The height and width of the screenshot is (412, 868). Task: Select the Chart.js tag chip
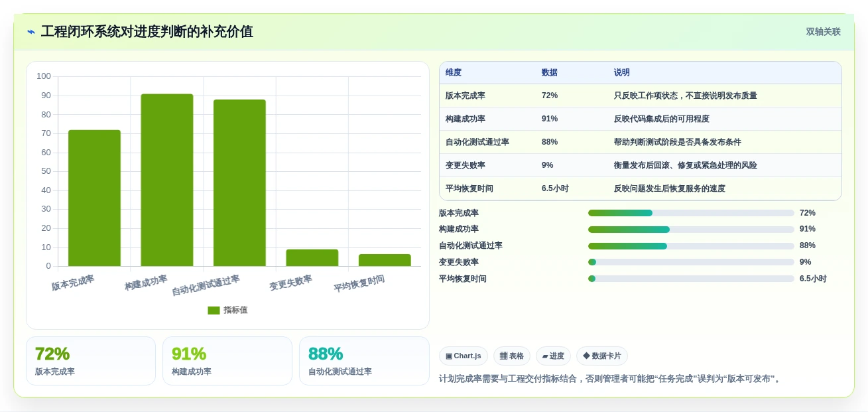(x=464, y=356)
